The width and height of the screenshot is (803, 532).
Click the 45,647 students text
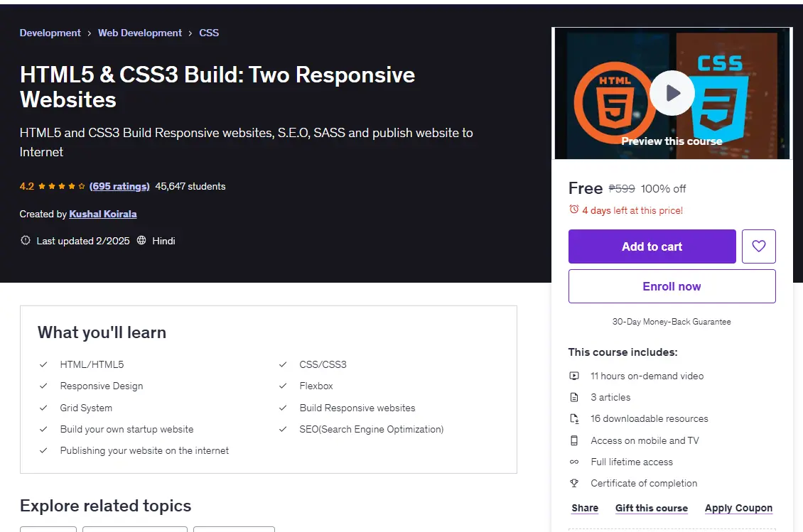190,186
